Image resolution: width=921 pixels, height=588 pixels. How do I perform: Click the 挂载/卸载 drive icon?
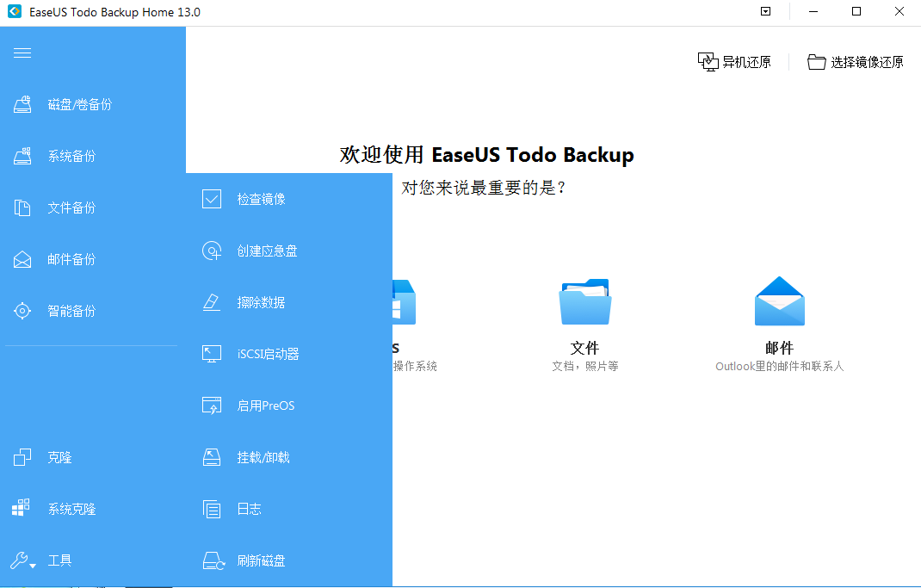tap(212, 457)
